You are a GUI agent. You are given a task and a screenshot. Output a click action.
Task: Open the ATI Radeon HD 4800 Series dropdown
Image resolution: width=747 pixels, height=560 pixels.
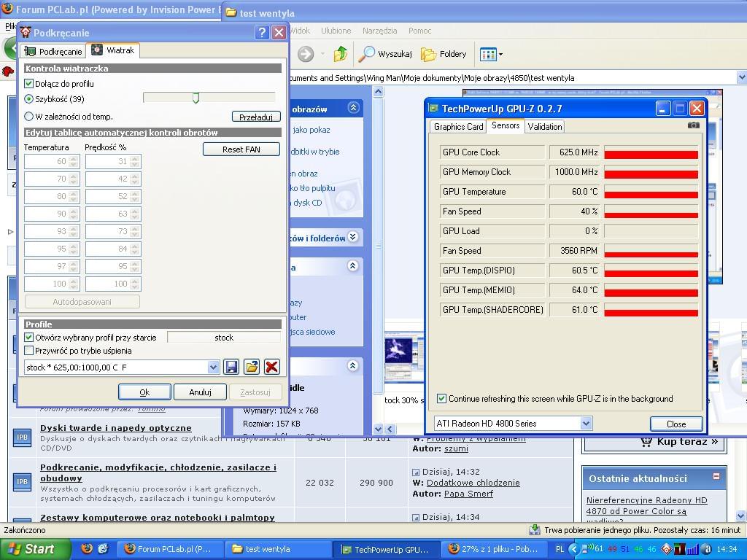586,424
